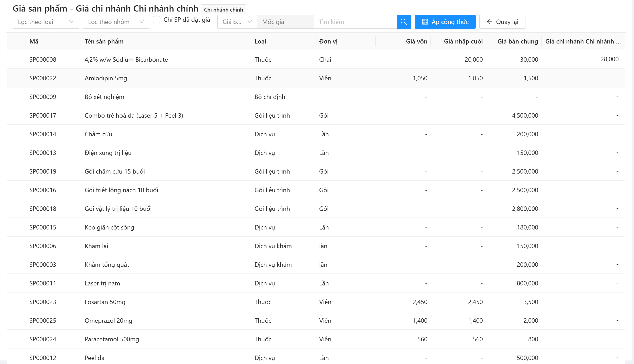Image resolution: width=634 pixels, height=364 pixels.
Task: Select the Châm cứu service name
Action: click(99, 134)
